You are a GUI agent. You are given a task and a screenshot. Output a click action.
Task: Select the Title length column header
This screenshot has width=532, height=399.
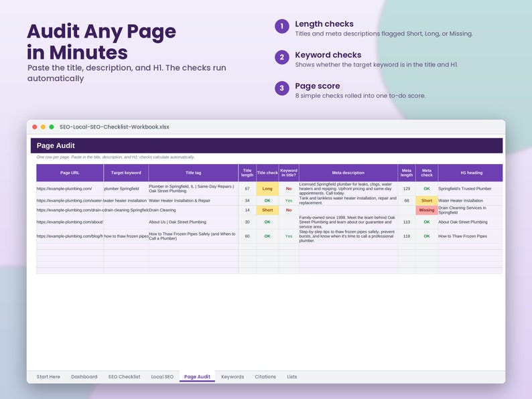point(247,173)
